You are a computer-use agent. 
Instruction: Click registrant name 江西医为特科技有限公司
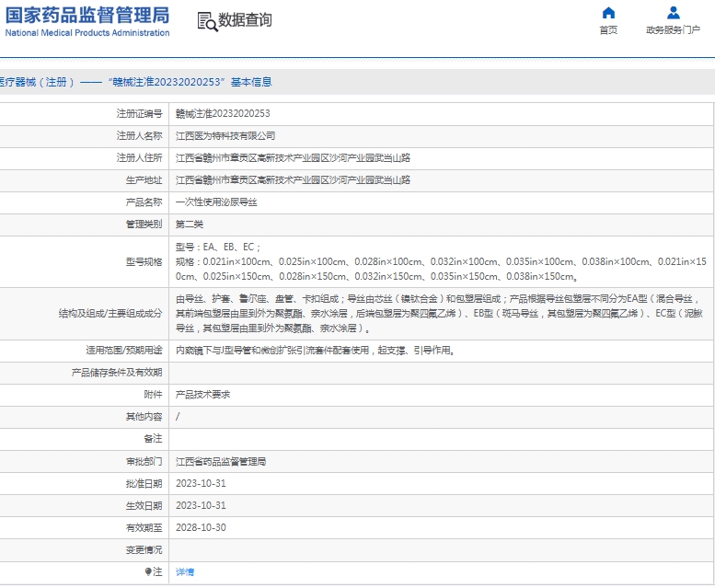[225, 136]
